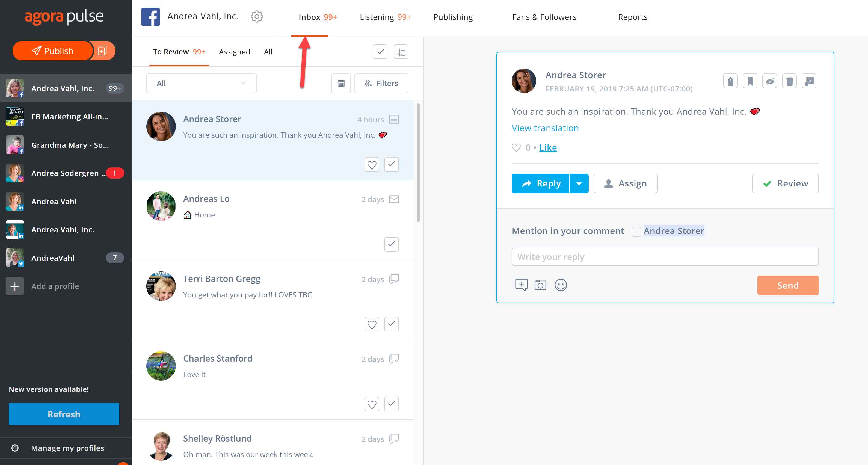Click the View translation link
The image size is (868, 465).
pyautogui.click(x=545, y=128)
